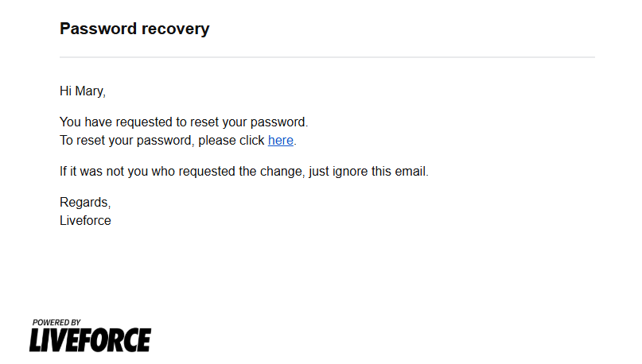Click the word 'Password' in the title
Screen dimensions: 642x364
pos(99,29)
